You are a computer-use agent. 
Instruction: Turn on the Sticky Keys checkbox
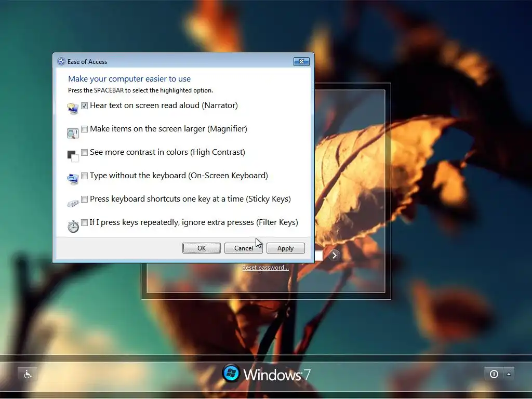85,199
